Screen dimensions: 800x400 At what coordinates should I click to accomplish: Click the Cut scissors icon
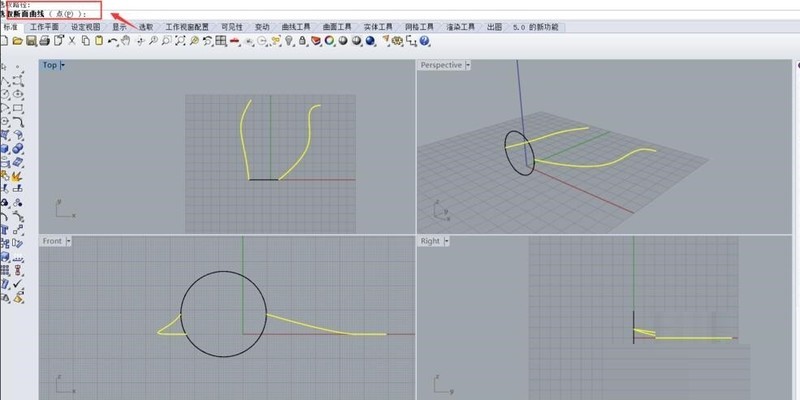coord(72,41)
